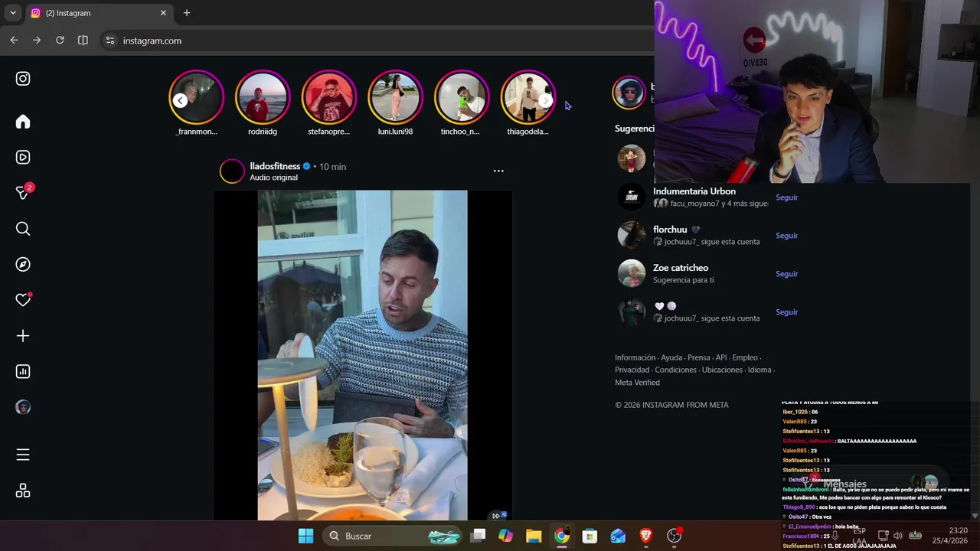Open the Dashboard chart icon

click(x=23, y=371)
